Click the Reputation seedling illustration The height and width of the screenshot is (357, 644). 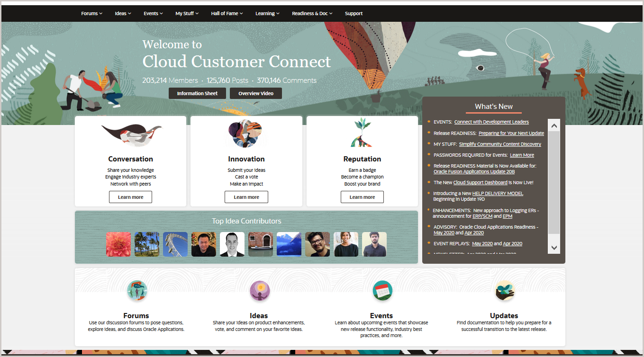tap(362, 133)
